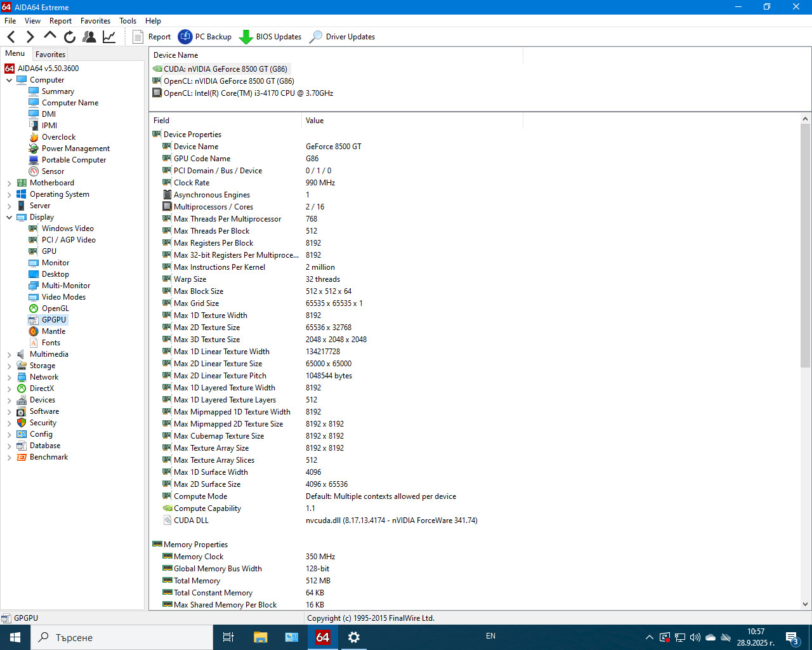This screenshot has height=650, width=812.
Task: Expand the Storage tree node
Action: coord(10,366)
